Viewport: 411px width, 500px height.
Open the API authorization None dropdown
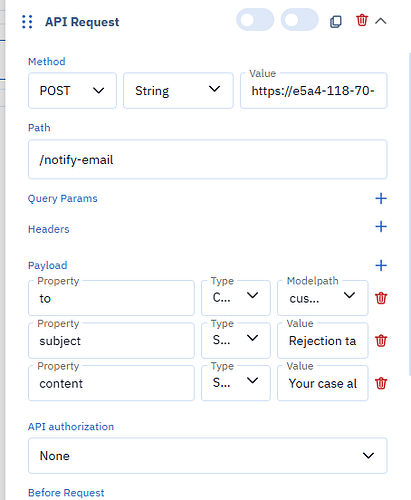pyautogui.click(x=208, y=456)
